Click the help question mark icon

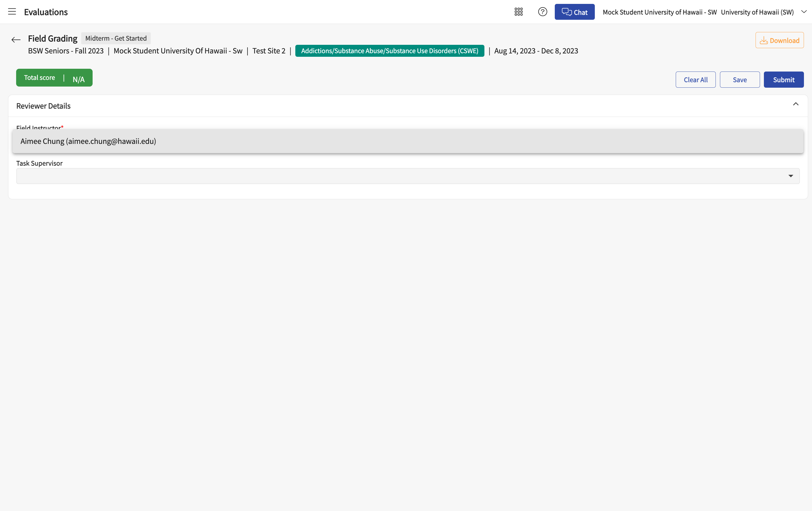tap(543, 12)
